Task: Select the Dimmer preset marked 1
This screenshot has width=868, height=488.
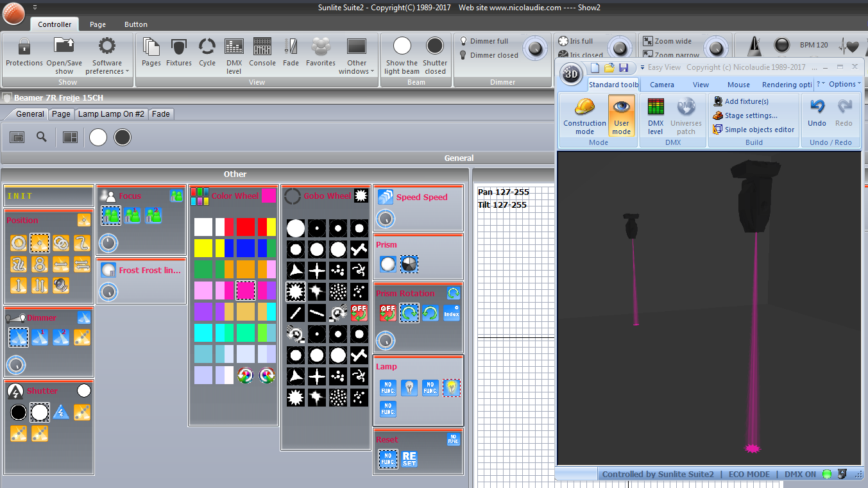Action: (x=40, y=337)
